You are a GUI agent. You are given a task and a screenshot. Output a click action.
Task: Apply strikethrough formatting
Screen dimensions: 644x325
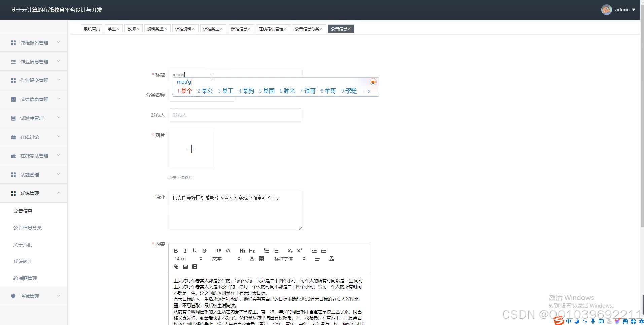click(x=204, y=251)
